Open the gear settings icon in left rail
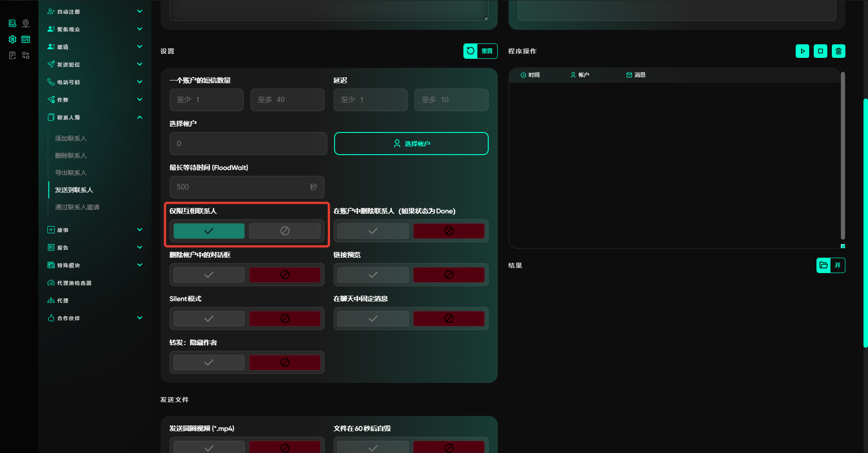868x453 pixels. [13, 39]
